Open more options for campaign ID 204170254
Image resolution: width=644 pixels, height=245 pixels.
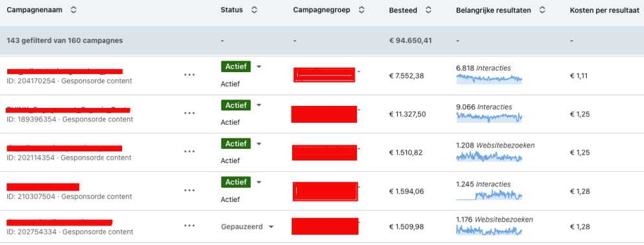pyautogui.click(x=190, y=75)
